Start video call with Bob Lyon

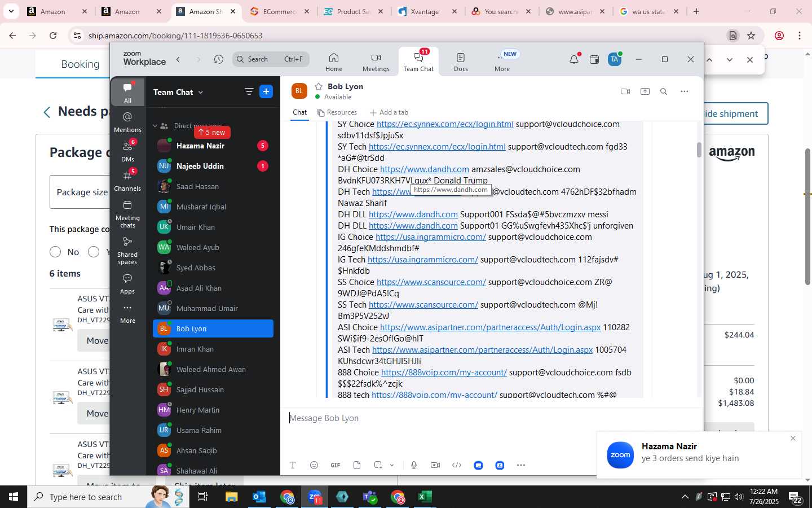625,91
